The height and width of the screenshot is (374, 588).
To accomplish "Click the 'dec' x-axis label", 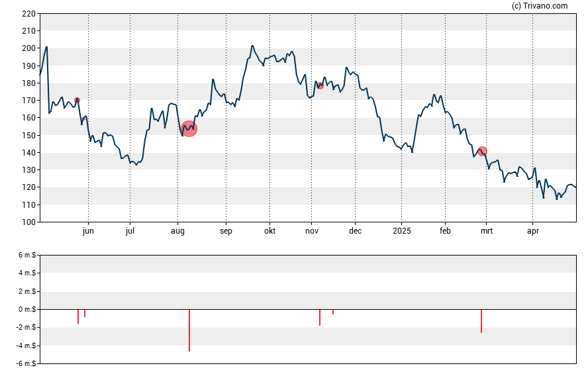I will (355, 231).
